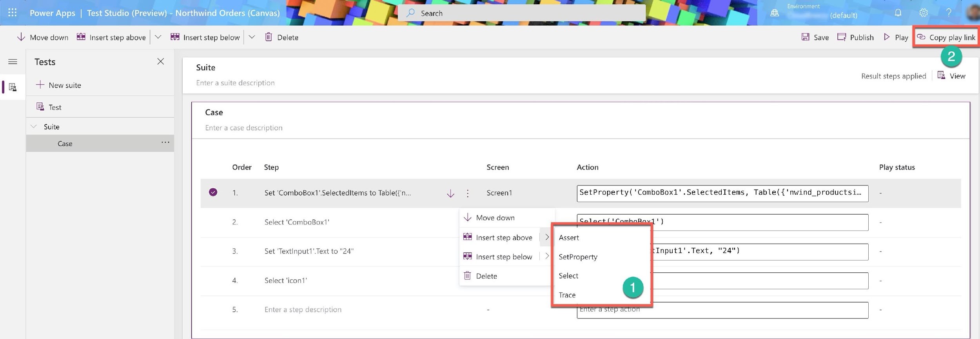
Task: Expand the context menu Insert step below chevron
Action: click(x=547, y=256)
